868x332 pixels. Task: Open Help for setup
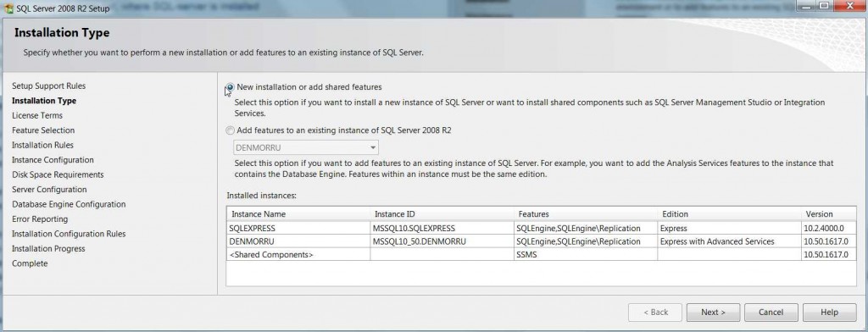click(829, 312)
